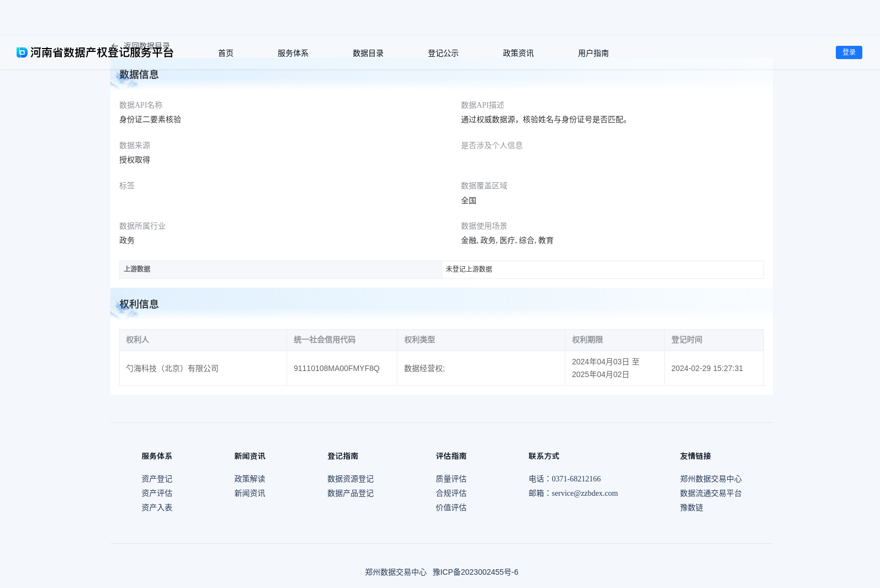This screenshot has height=588, width=880.
Task: Select right holder 勺海科技（北京）有限公司
Action: 172,368
